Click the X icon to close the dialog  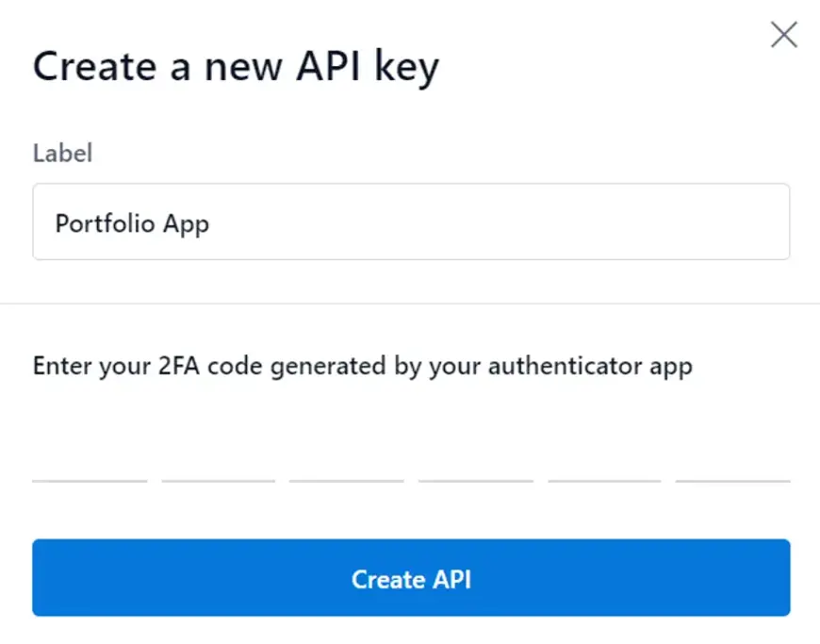(x=783, y=34)
